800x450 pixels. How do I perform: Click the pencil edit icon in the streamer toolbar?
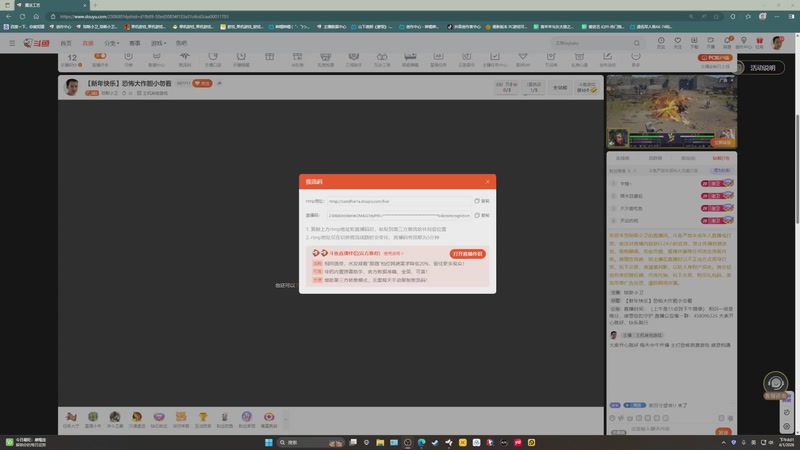(x=607, y=56)
